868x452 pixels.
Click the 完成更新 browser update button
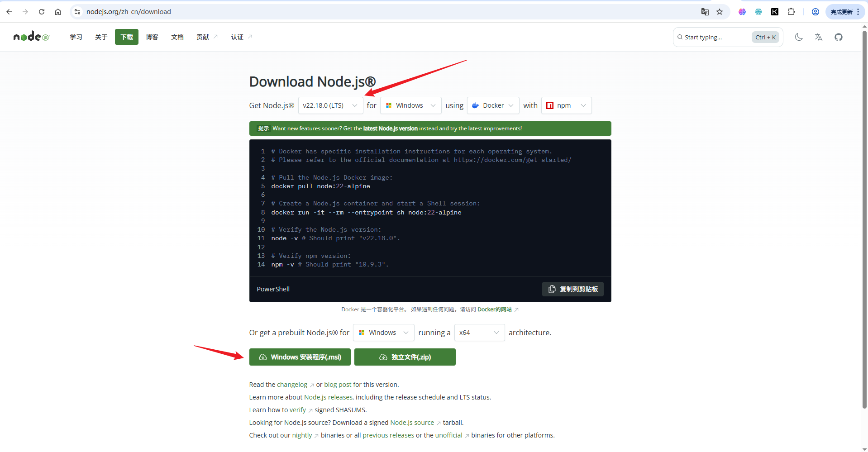click(845, 12)
